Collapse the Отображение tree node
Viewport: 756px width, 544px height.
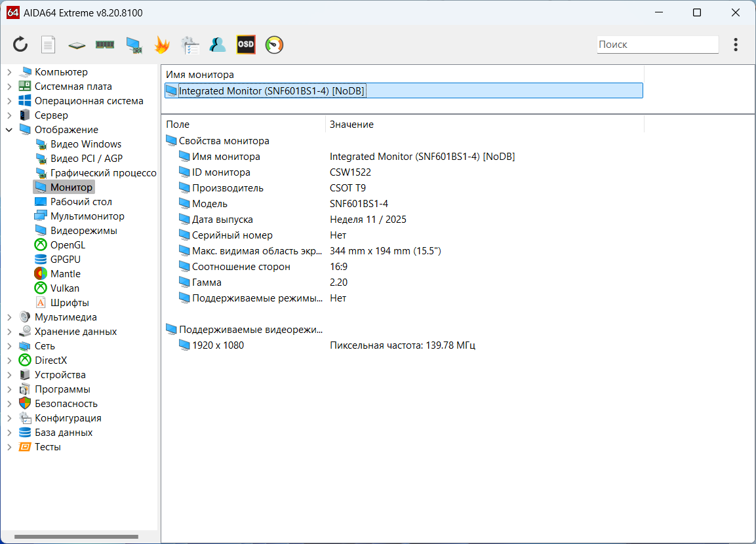pos(9,130)
